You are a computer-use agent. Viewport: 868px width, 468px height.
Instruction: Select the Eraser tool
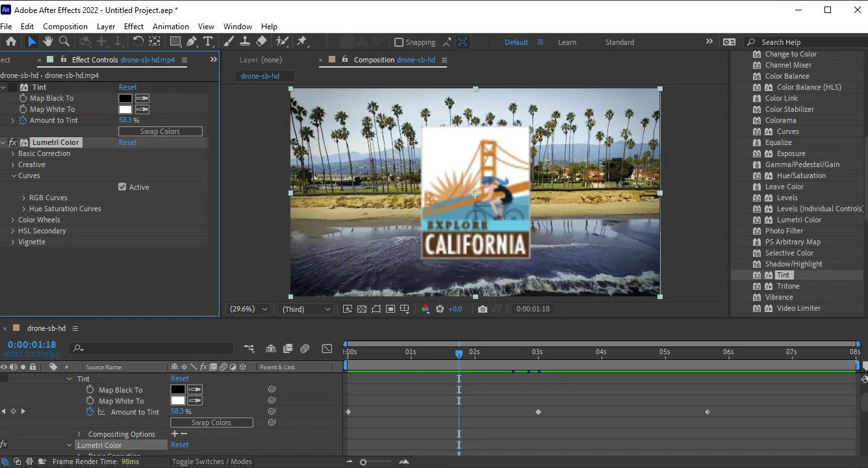261,42
